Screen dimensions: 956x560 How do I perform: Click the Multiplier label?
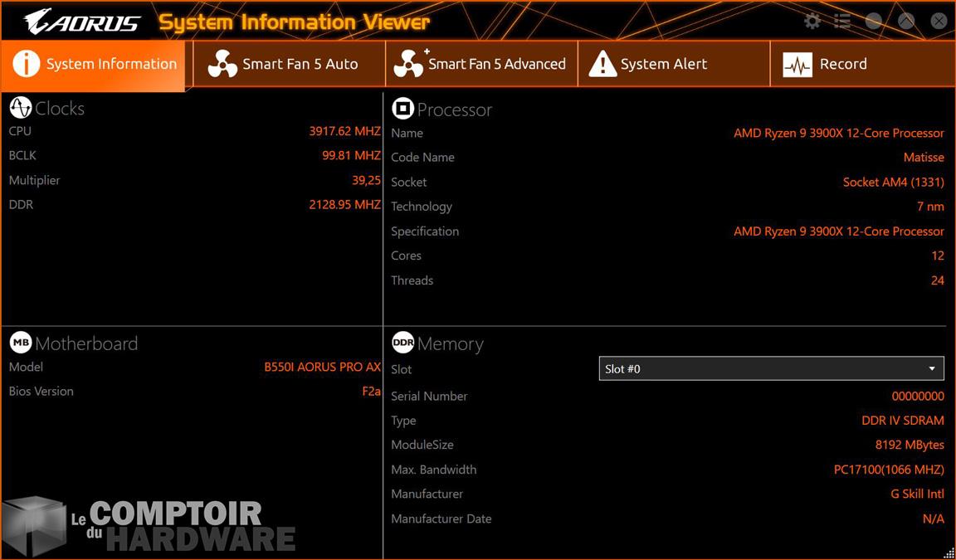34,180
